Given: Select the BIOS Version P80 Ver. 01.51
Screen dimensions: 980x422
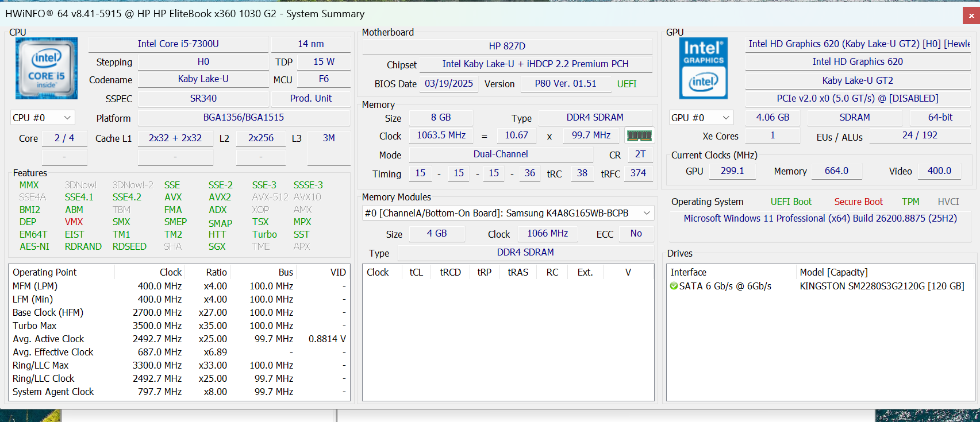Looking at the screenshot, I should [566, 84].
